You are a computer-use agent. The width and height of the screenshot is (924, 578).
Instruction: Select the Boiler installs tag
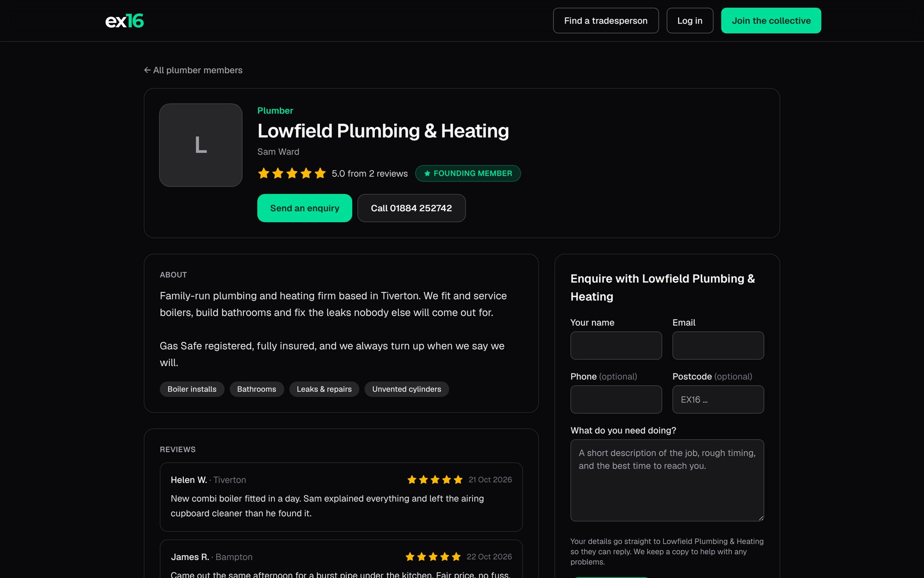pyautogui.click(x=192, y=389)
